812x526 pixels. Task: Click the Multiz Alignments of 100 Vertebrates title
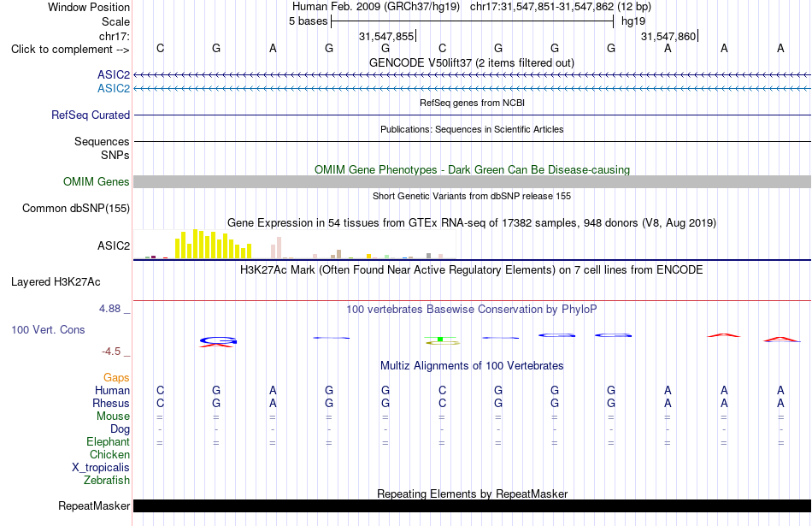472,366
